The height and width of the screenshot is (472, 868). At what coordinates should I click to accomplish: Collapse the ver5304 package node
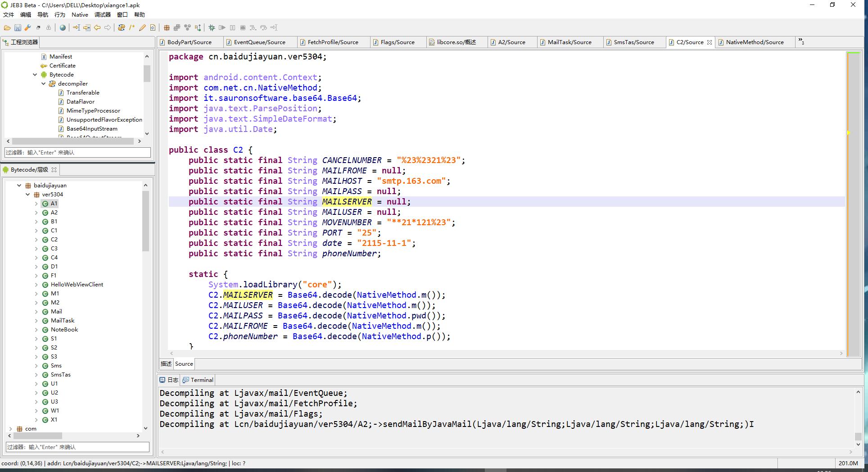(x=28, y=195)
